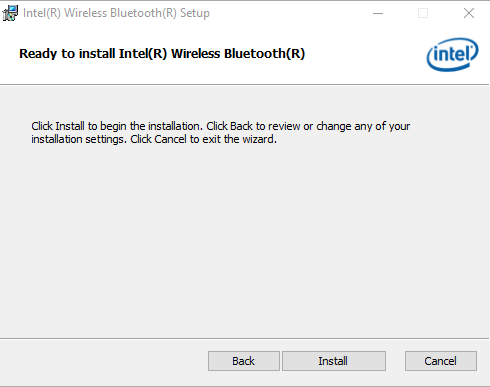This screenshot has height=387, width=490.
Task: Click the divider line below the header
Action: pos(244,85)
